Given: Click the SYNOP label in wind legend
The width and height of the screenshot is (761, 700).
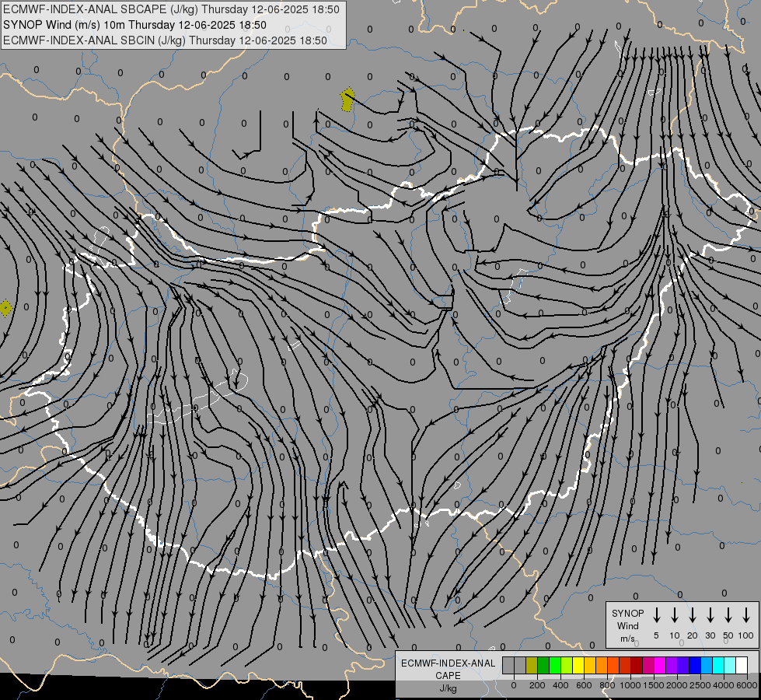Looking at the screenshot, I should (x=627, y=613).
